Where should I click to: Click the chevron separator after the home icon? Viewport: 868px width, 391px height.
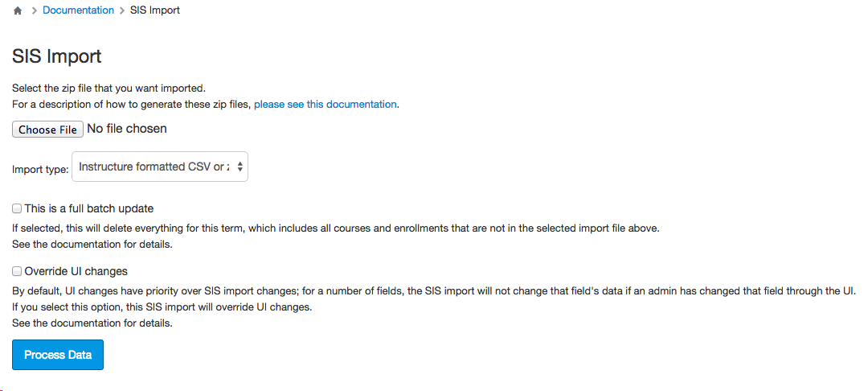coord(34,10)
